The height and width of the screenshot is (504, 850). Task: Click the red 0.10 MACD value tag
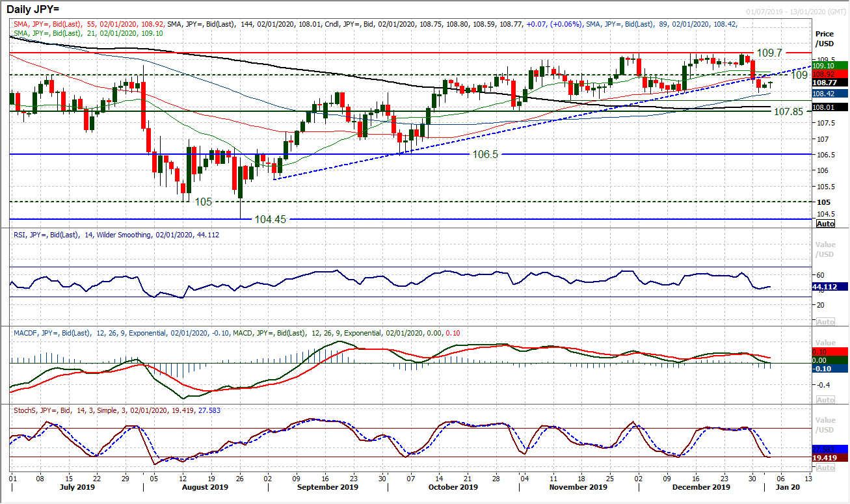830,352
